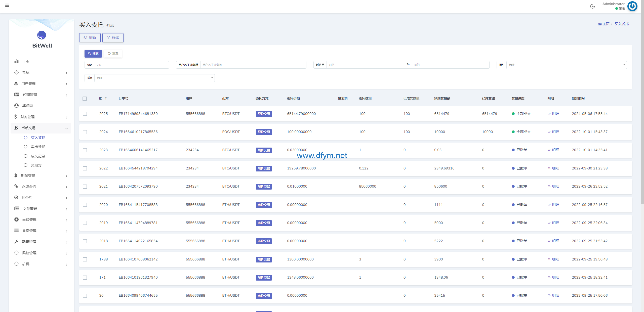The height and width of the screenshot is (312, 644).
Task: Click the 风控管理 circle icon
Action: [17, 253]
